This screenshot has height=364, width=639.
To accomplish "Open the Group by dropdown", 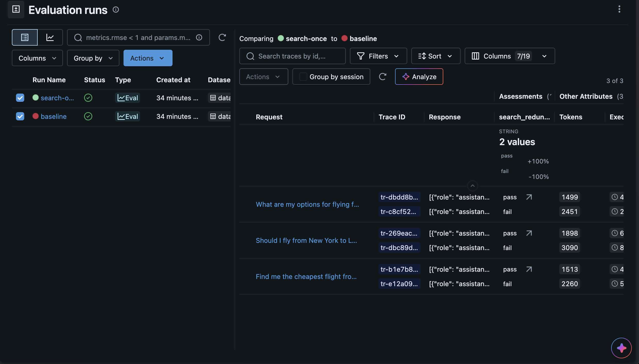I will pyautogui.click(x=93, y=58).
